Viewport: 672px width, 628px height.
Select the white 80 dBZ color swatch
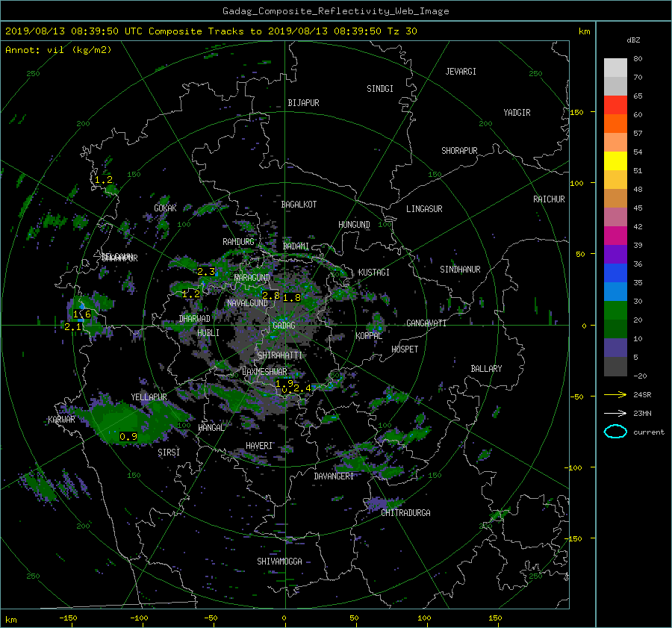[x=615, y=68]
